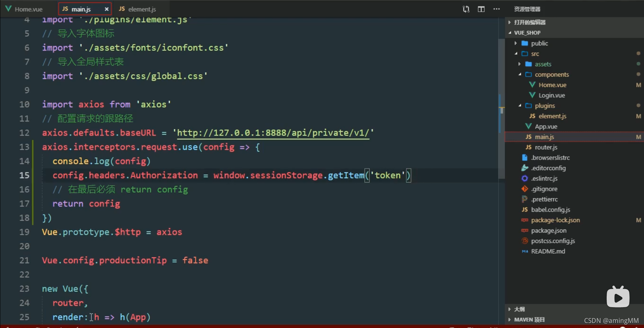Screen dimensions: 644x328
Task: Open package.json in the explorer
Action: tap(548, 231)
